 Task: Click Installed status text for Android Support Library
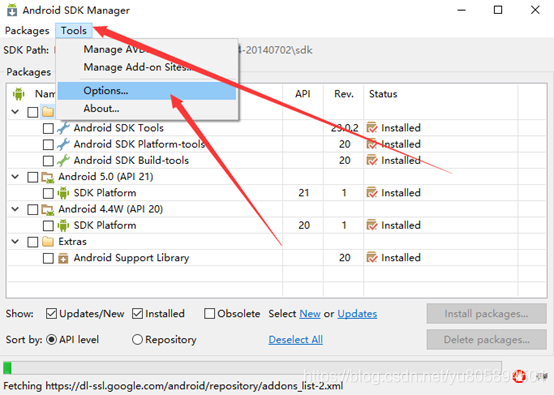pyautogui.click(x=401, y=258)
